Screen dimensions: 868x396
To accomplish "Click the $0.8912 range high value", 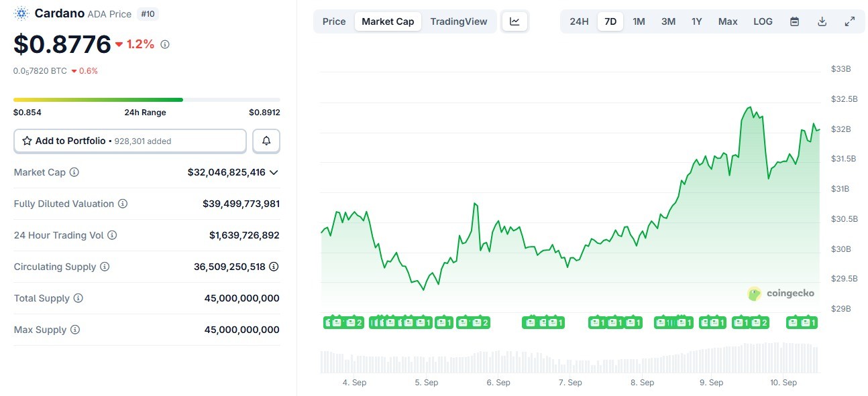I will [264, 113].
